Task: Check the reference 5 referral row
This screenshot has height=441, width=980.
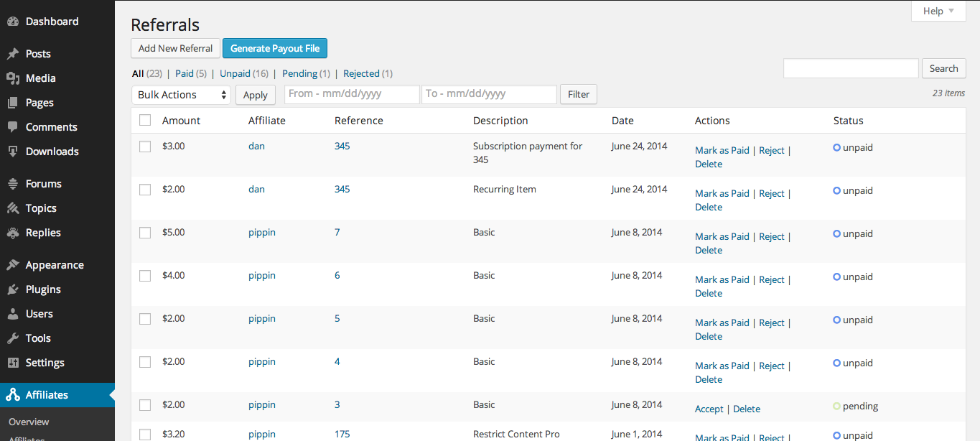Action: tap(145, 319)
